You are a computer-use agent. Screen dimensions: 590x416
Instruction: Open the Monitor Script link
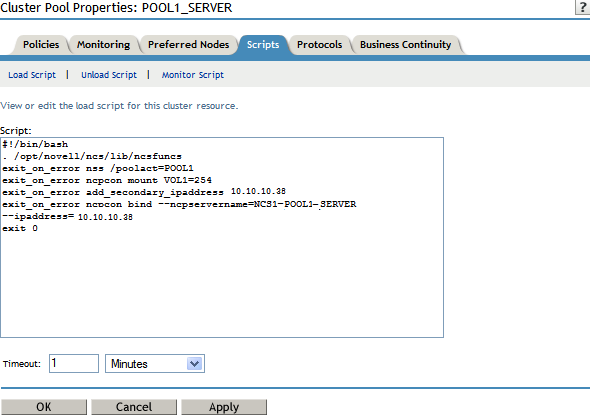point(193,75)
